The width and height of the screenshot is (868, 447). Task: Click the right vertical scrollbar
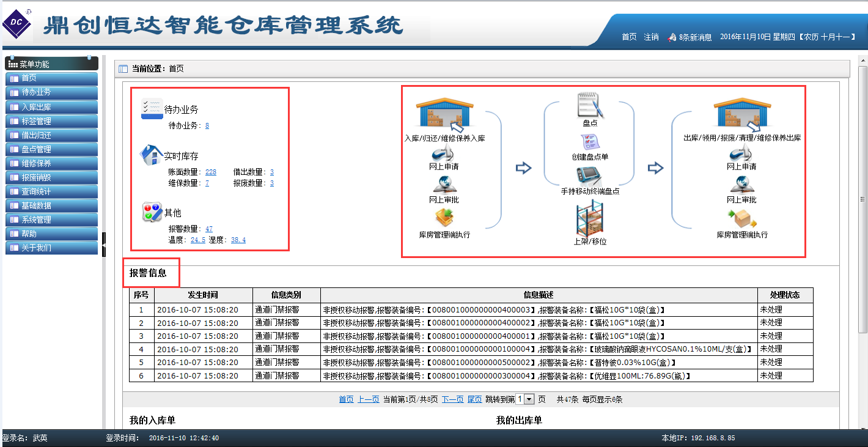click(863, 199)
